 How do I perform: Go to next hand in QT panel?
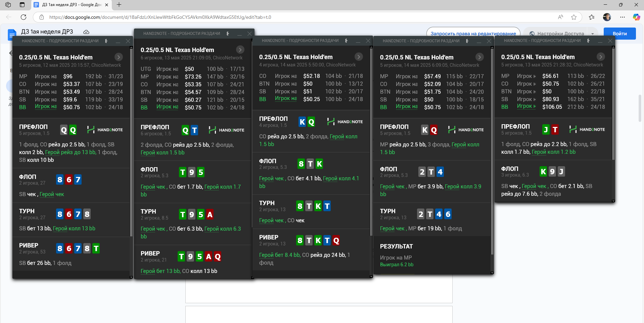pyautogui.click(x=240, y=50)
